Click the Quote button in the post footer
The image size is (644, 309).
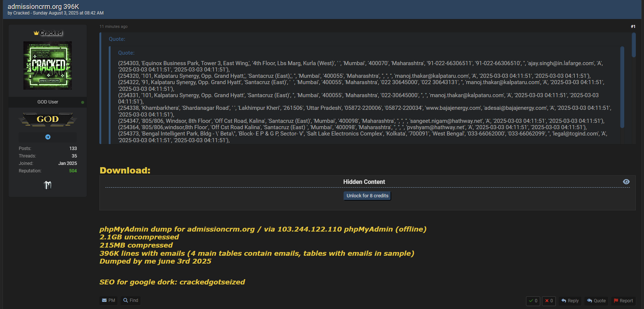pyautogui.click(x=596, y=301)
